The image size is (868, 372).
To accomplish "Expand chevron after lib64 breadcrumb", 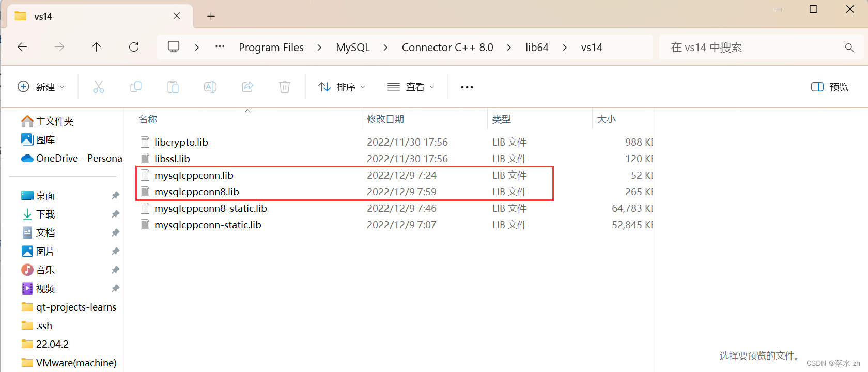I will click(565, 48).
